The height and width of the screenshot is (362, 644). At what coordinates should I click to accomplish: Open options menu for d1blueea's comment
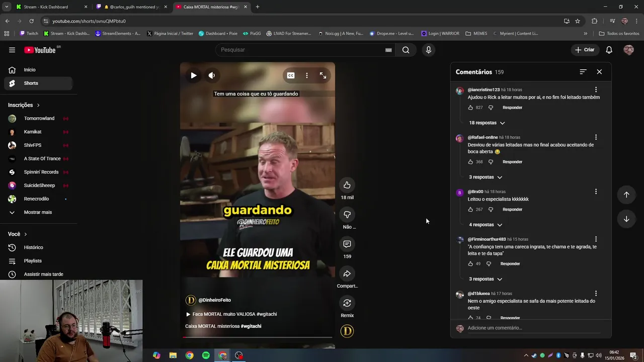[596, 294]
